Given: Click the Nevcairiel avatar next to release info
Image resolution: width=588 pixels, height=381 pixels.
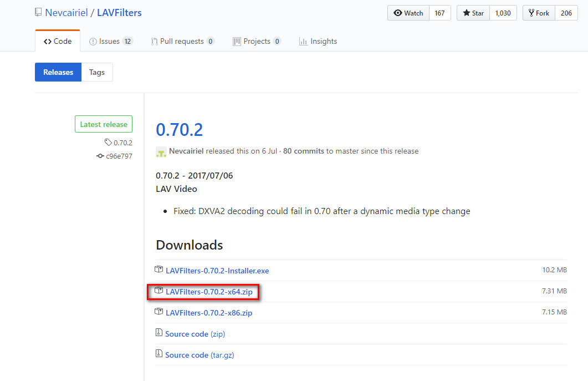Looking at the screenshot, I should pos(161,151).
